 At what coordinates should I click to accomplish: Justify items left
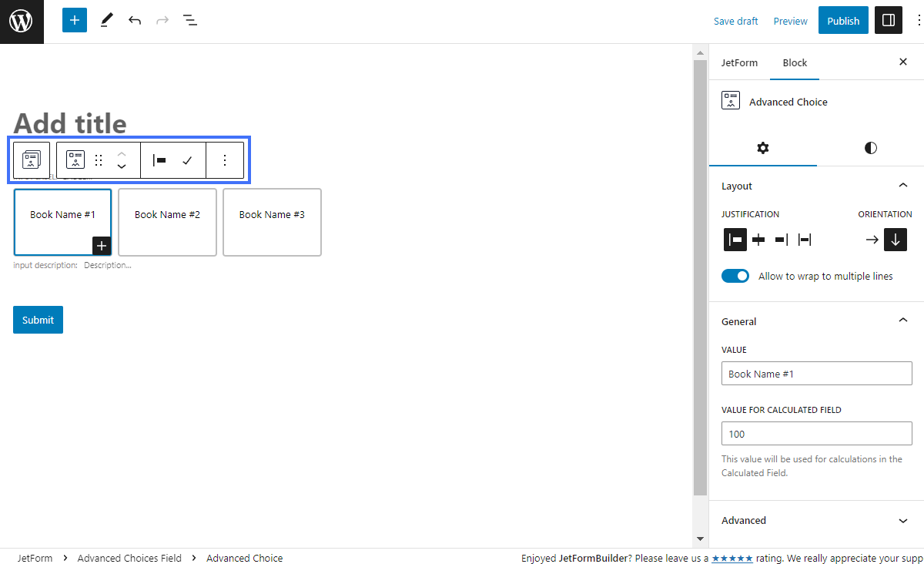pos(735,240)
